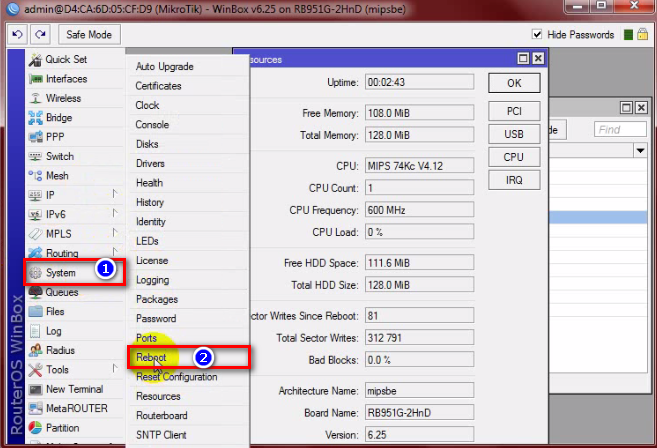Click the MPLS icon

click(x=36, y=234)
